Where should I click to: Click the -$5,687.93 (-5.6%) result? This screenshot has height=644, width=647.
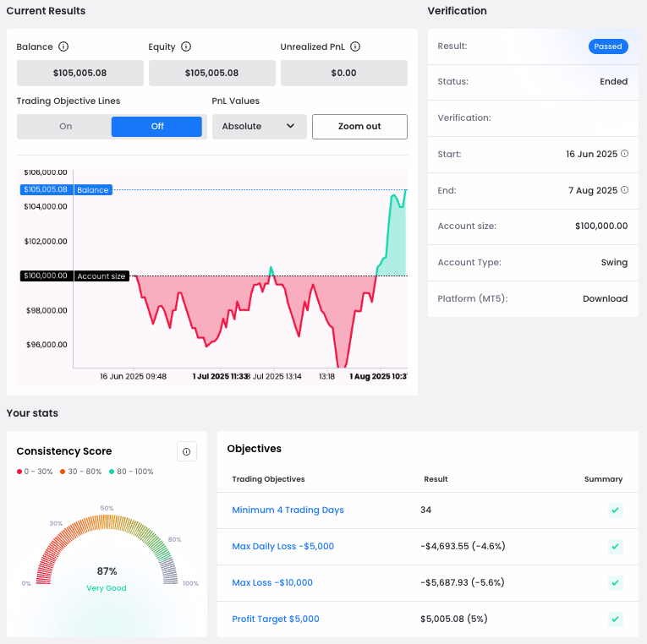click(x=463, y=582)
